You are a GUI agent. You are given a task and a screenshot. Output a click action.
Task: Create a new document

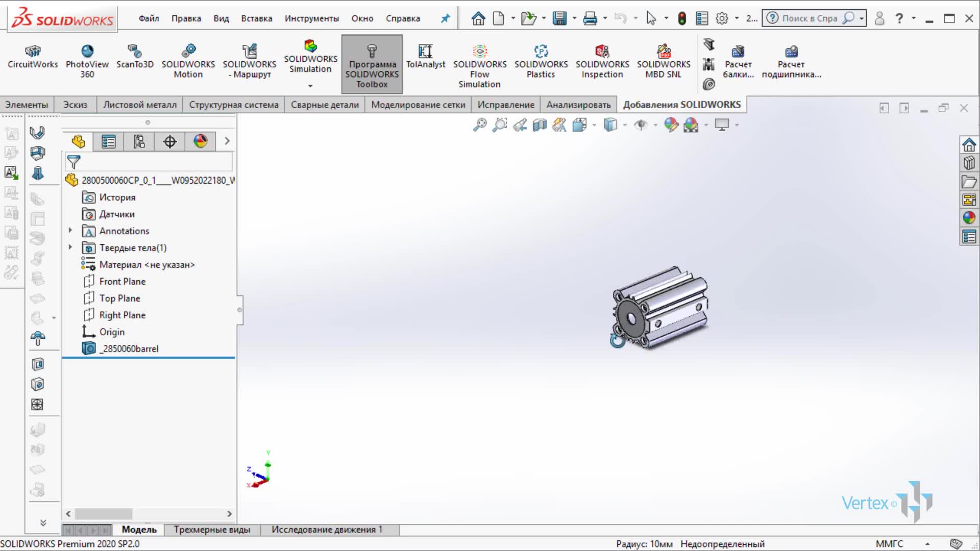499,18
